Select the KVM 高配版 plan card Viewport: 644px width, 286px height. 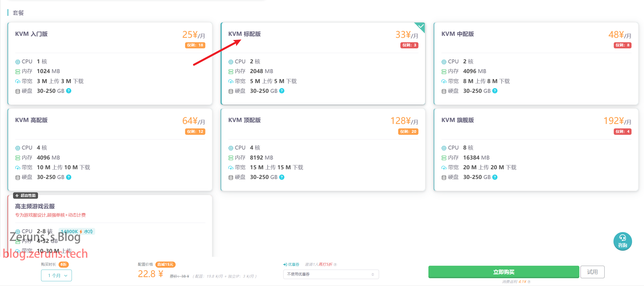pos(110,150)
